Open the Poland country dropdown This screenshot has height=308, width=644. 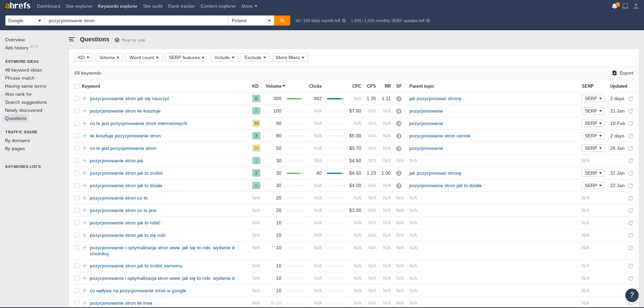[251, 20]
